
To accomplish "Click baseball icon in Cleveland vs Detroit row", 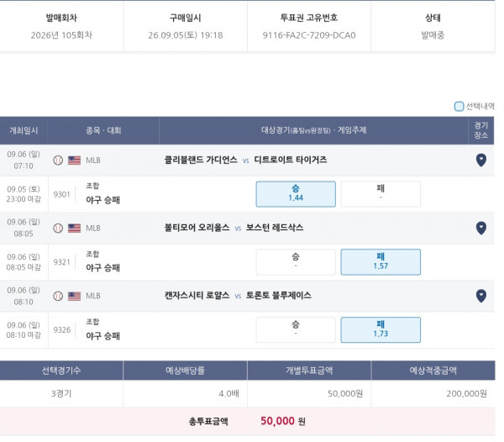I will [x=58, y=160].
